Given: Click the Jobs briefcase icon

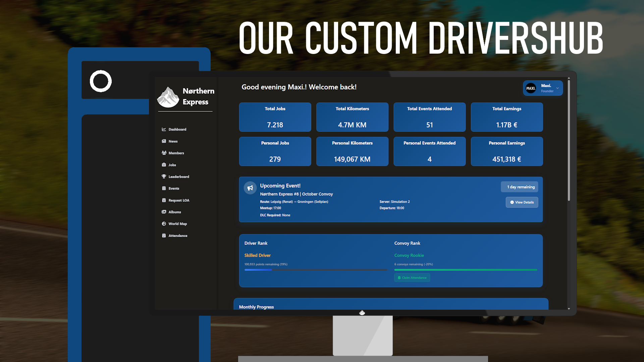Looking at the screenshot, I should 164,165.
